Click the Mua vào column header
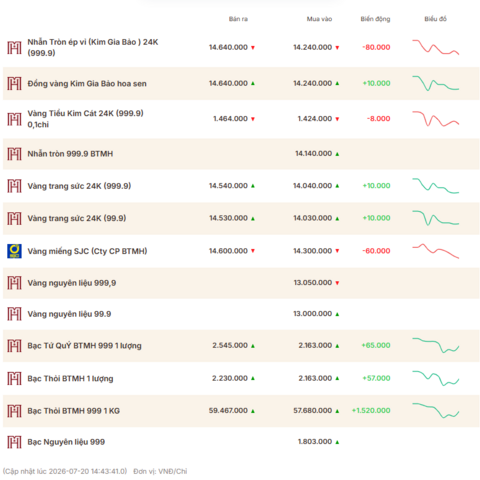Viewport: 480px width, 480px height. tap(319, 19)
